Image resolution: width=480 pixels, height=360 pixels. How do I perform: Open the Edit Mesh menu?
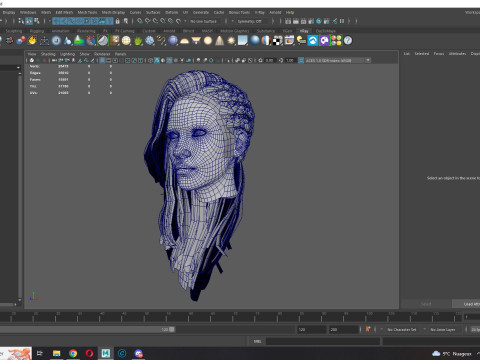coord(64,12)
